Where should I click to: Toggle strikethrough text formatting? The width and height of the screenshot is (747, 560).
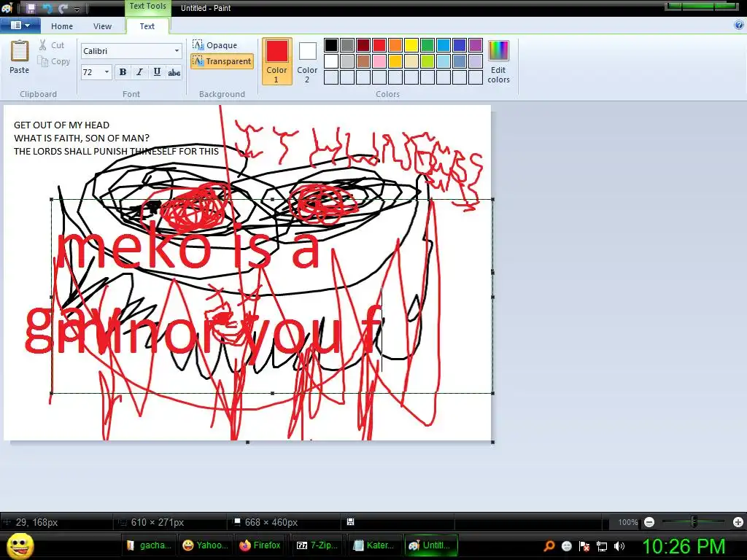[x=174, y=72]
